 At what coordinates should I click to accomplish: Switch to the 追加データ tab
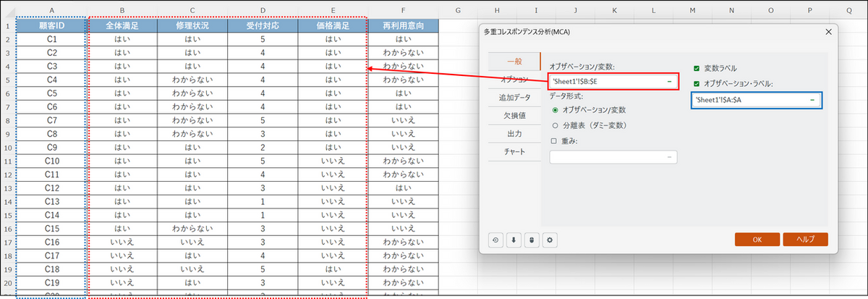514,97
